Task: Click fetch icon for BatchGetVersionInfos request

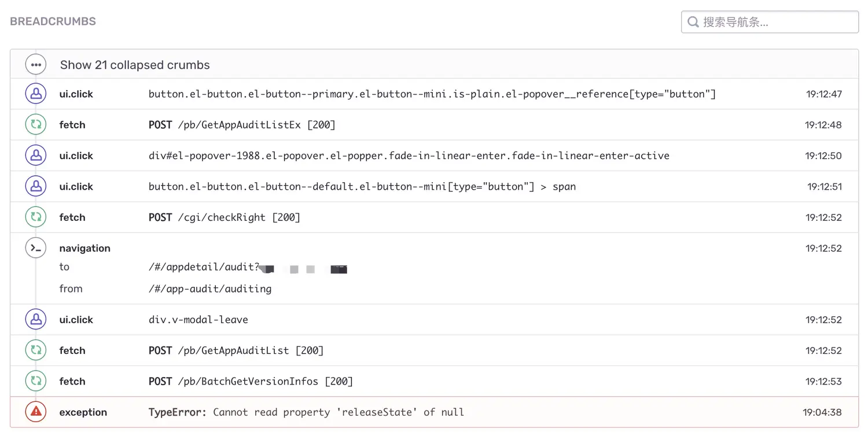Action: [x=36, y=382]
